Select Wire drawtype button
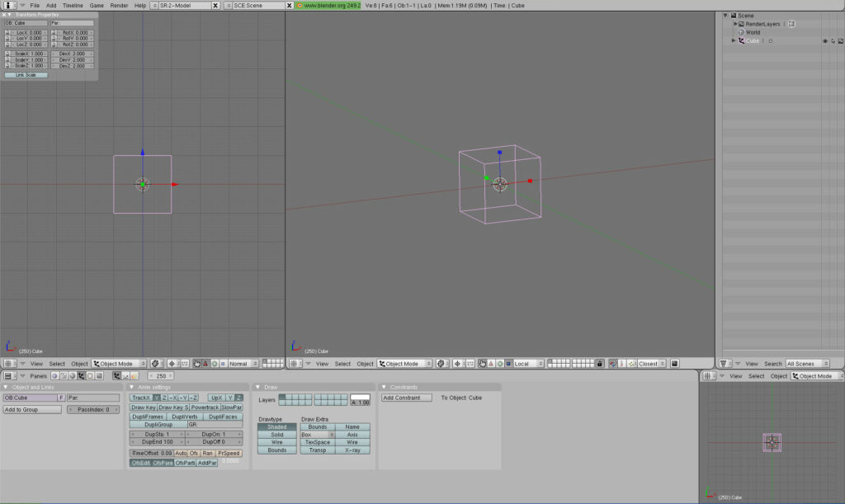The image size is (845, 504). click(x=277, y=442)
